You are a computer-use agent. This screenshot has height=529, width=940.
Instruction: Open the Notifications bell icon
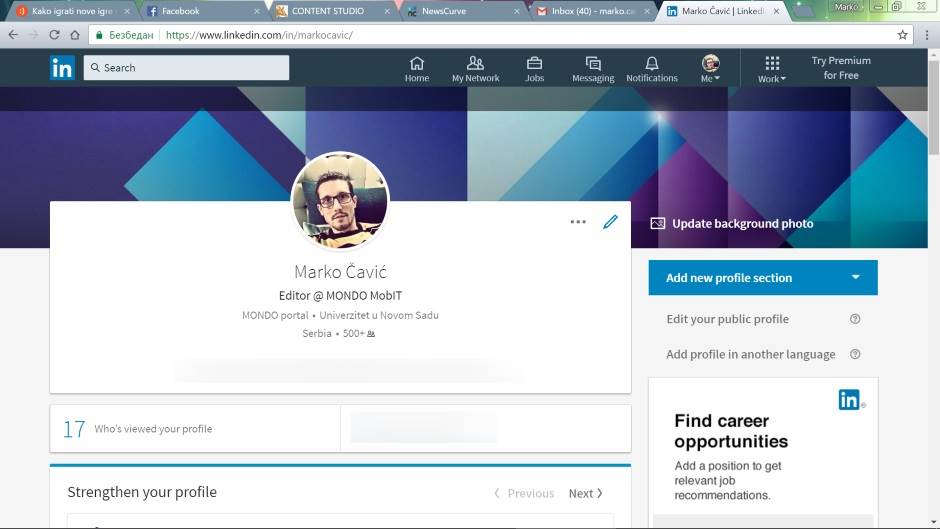(652, 69)
